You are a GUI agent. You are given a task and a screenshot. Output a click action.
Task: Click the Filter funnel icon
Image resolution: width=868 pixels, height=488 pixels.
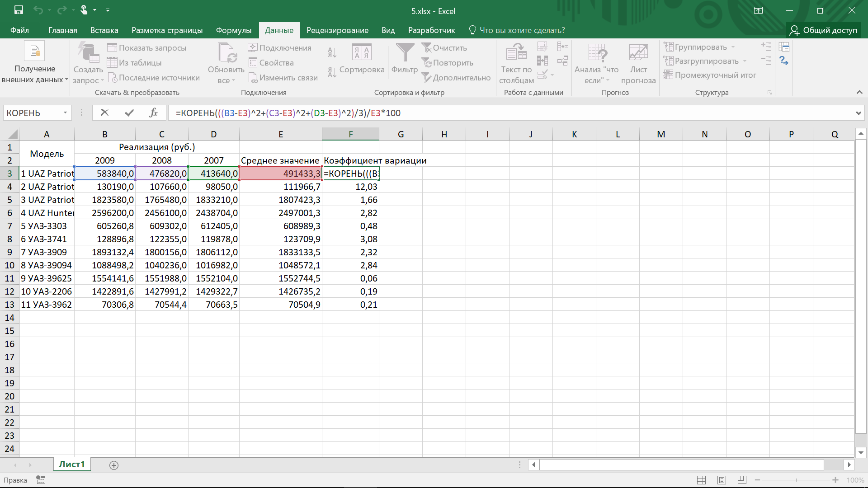(x=405, y=53)
